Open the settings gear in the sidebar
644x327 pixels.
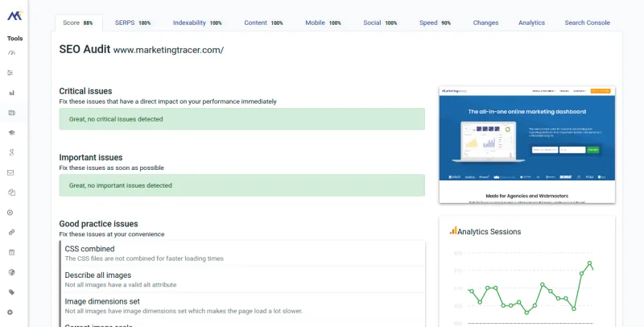tap(10, 313)
